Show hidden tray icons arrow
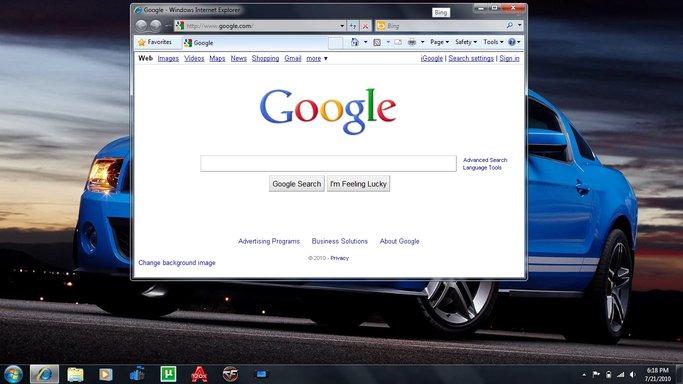683x384 pixels. 584,374
